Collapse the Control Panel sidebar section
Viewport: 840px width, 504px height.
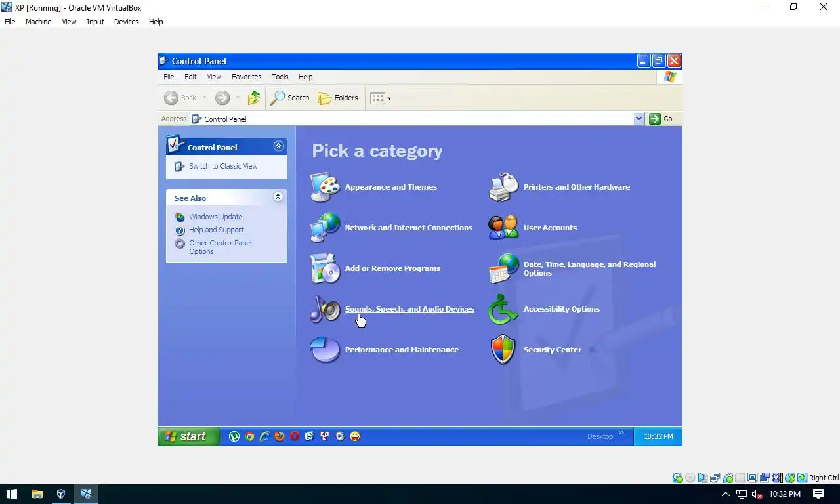click(x=278, y=146)
